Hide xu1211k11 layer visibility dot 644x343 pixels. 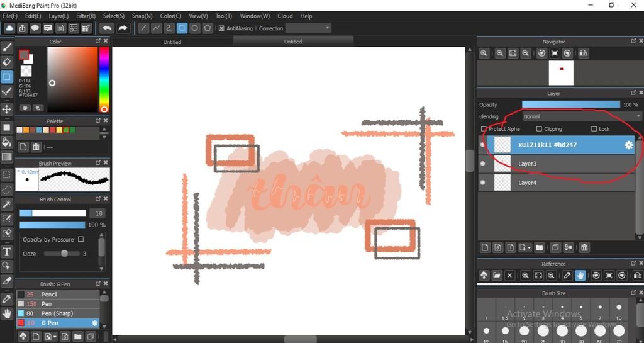[482, 145]
